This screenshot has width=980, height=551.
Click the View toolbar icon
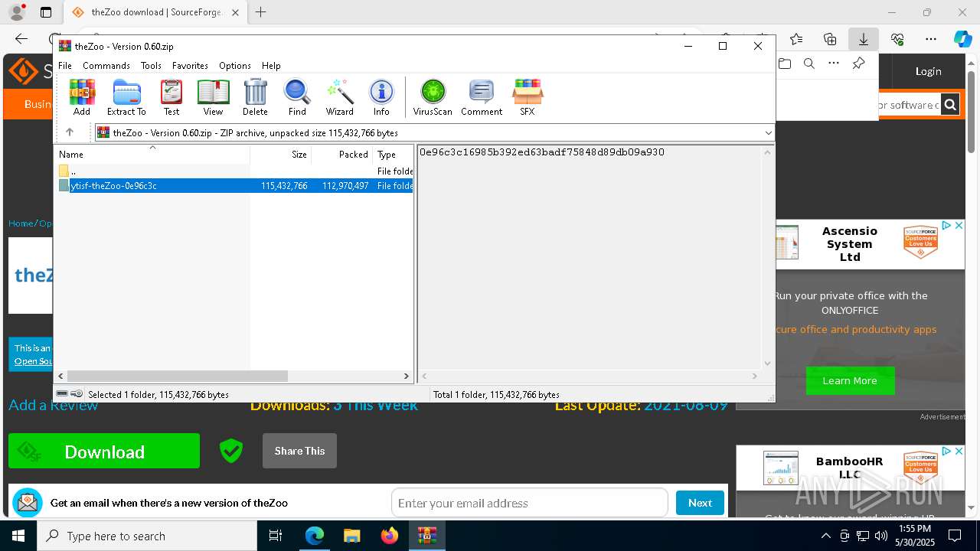point(213,97)
